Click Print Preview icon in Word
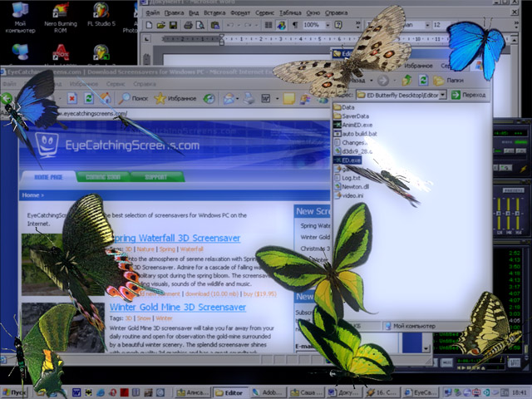 tap(200, 25)
